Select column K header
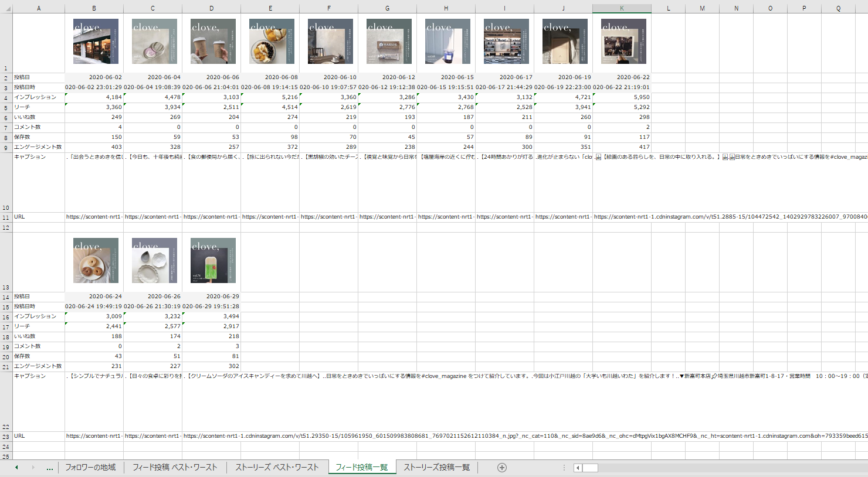 tap(622, 8)
